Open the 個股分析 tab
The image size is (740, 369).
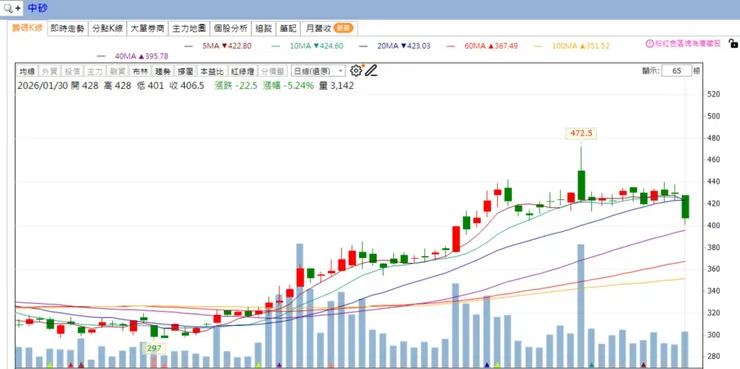pos(230,28)
